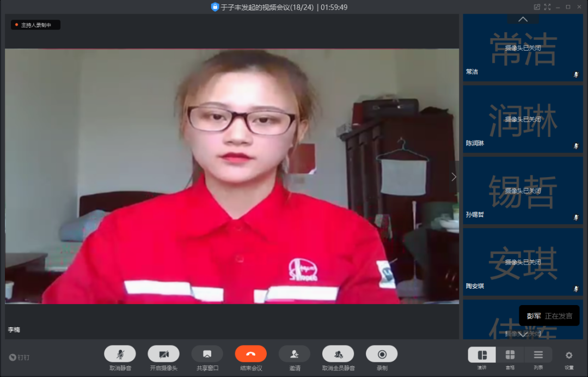The image size is (588, 377).
Task: Open the 共享窗口 screen share option
Action: click(x=207, y=354)
